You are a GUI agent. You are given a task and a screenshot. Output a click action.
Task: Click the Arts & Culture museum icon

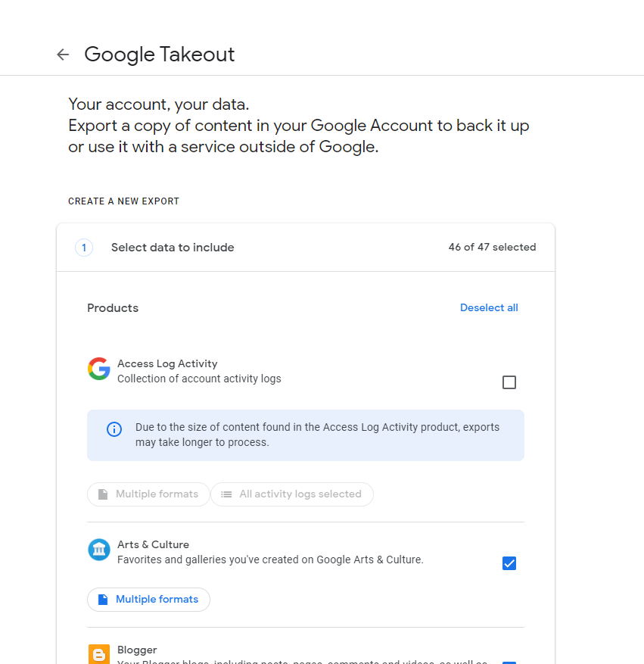(x=99, y=550)
